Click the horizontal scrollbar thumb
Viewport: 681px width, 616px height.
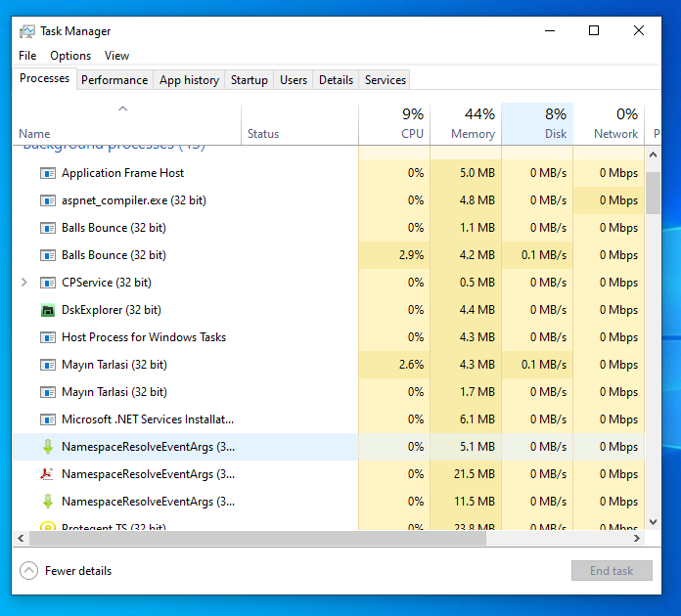[257, 539]
